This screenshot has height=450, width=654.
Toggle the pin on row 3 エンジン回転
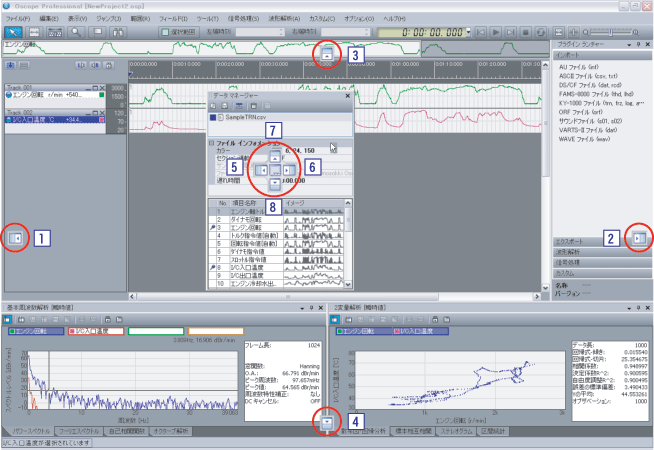(212, 227)
